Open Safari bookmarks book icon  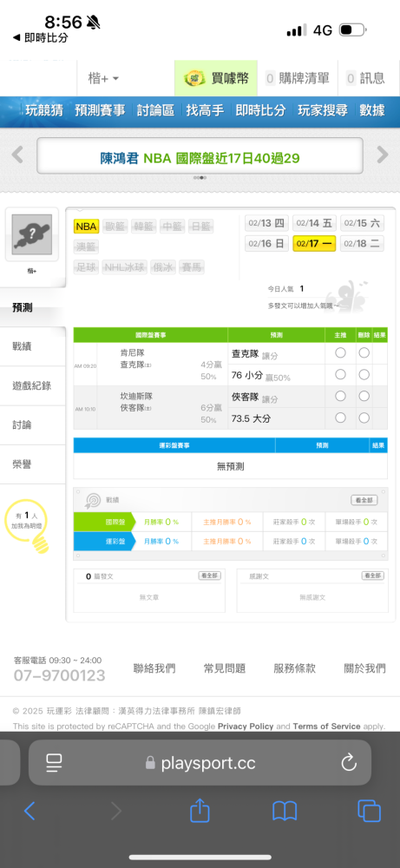coord(285,812)
